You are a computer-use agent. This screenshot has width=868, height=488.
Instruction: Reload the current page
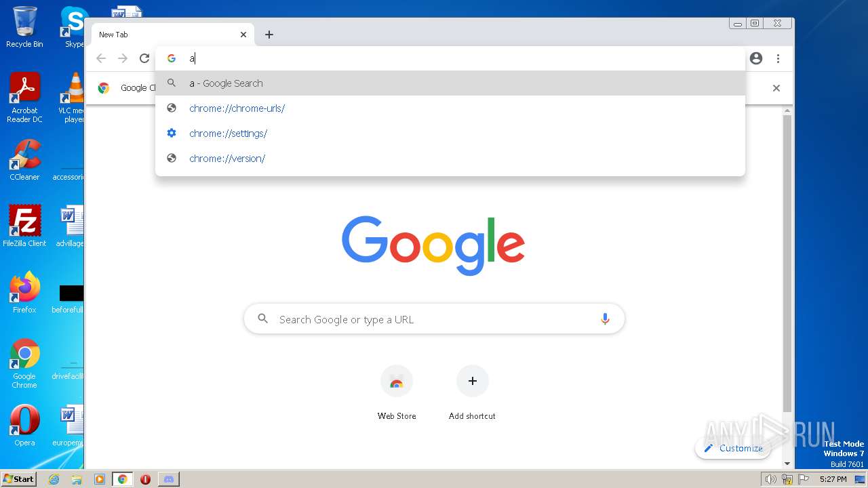point(144,58)
